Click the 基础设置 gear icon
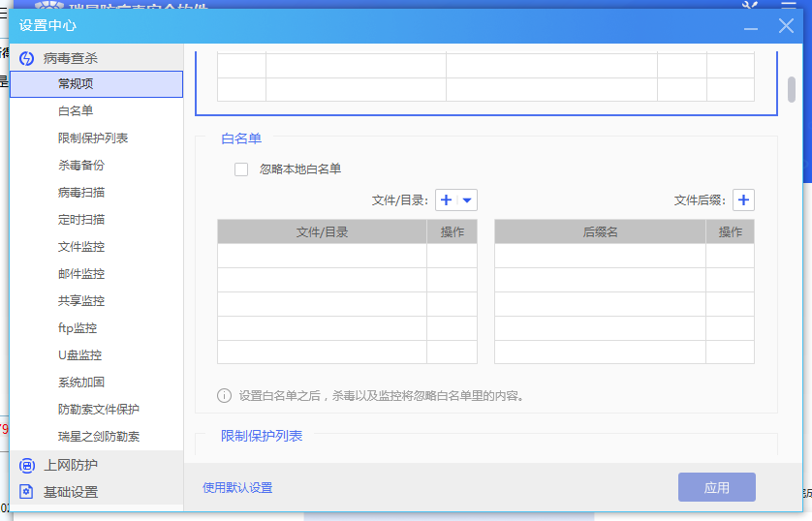 (26, 492)
